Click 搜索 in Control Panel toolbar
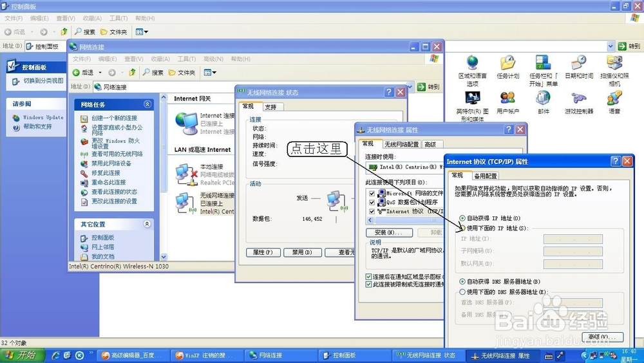The image size is (644, 363). (85, 32)
